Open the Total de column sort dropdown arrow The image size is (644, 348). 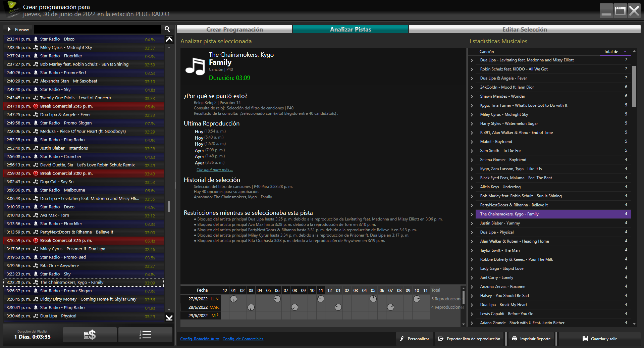click(x=625, y=52)
